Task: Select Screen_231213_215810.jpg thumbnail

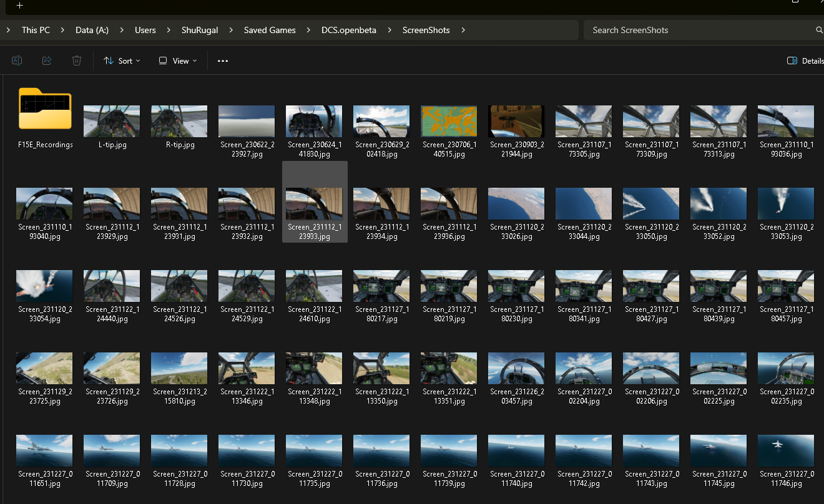Action: [x=179, y=368]
